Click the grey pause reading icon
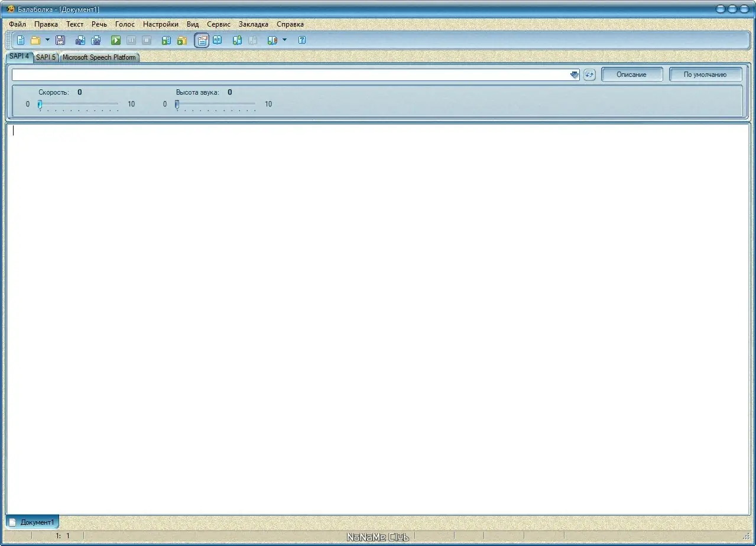Image resolution: width=756 pixels, height=546 pixels. click(131, 40)
